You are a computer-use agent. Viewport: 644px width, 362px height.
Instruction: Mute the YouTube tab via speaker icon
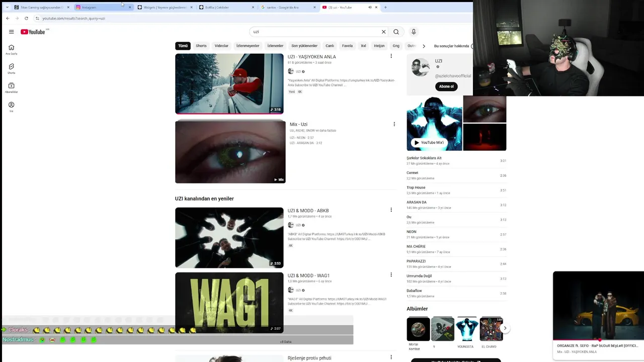[370, 7]
